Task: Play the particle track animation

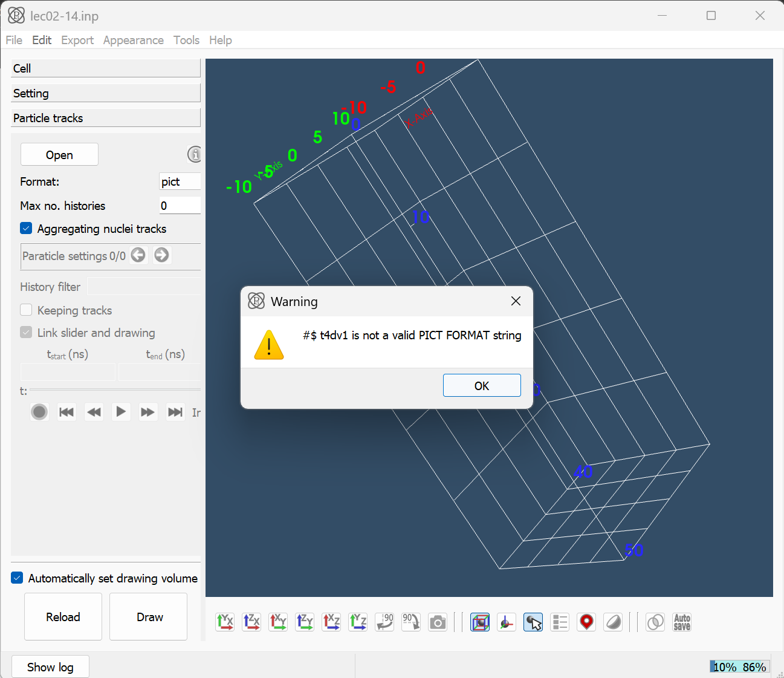Action: tap(121, 412)
